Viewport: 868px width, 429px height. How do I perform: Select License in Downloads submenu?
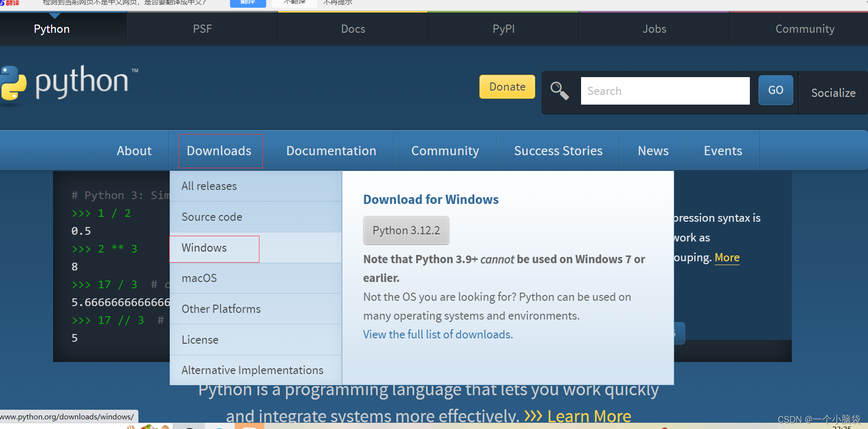[256, 340]
